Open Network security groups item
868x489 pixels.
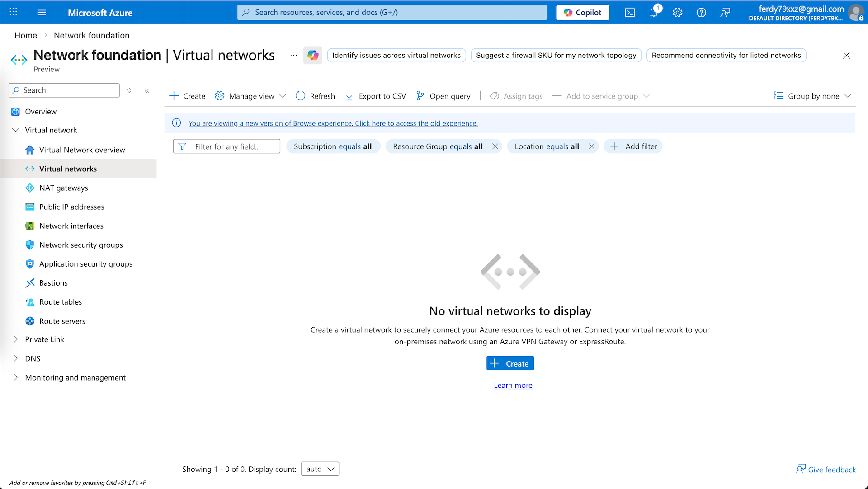81,245
